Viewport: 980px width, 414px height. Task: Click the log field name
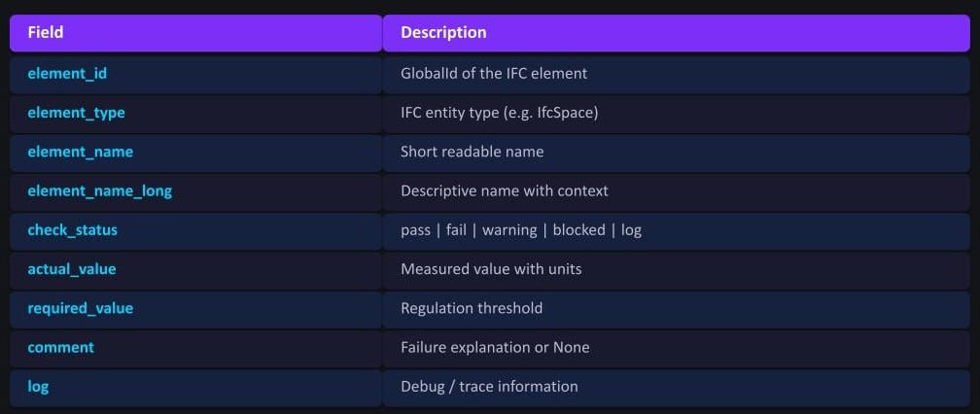[x=38, y=386]
